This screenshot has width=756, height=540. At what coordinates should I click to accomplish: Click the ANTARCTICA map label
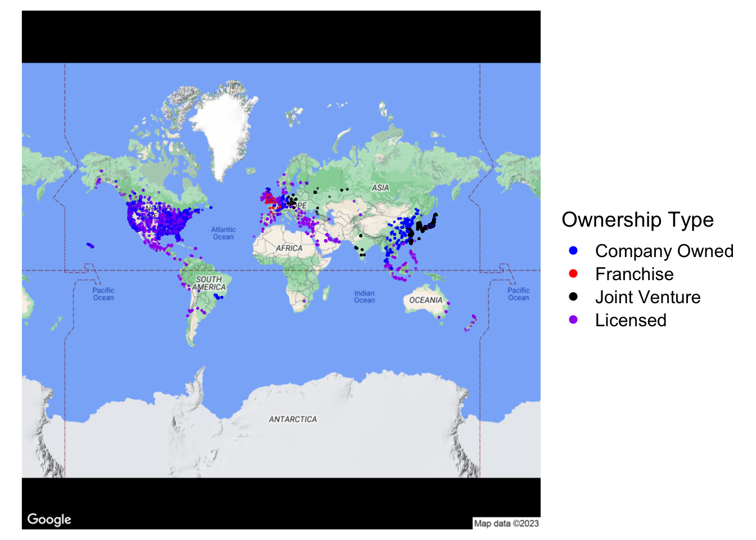coord(292,419)
